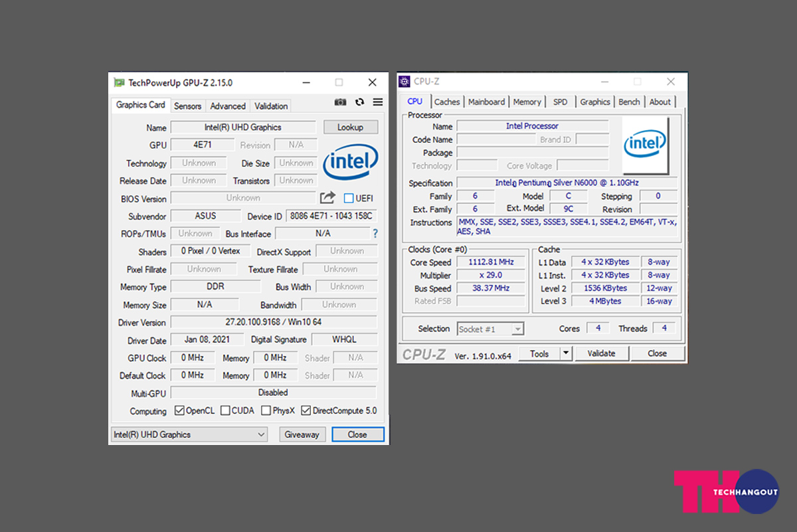Click Ext. Model 9C value
This screenshot has height=532, width=797.
click(568, 209)
